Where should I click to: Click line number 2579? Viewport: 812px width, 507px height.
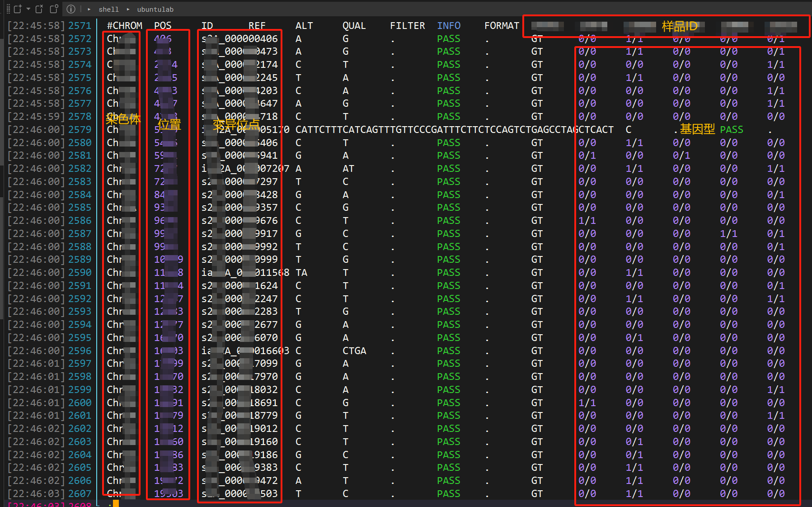coord(80,130)
